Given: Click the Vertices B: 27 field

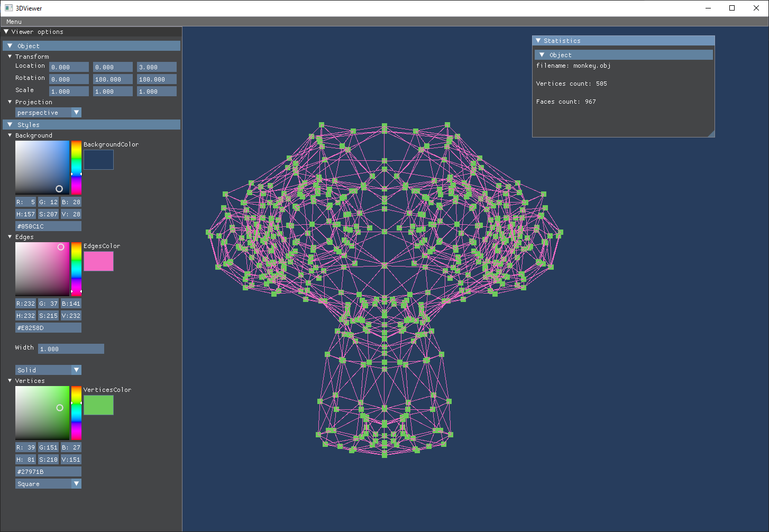Looking at the screenshot, I should [x=71, y=447].
